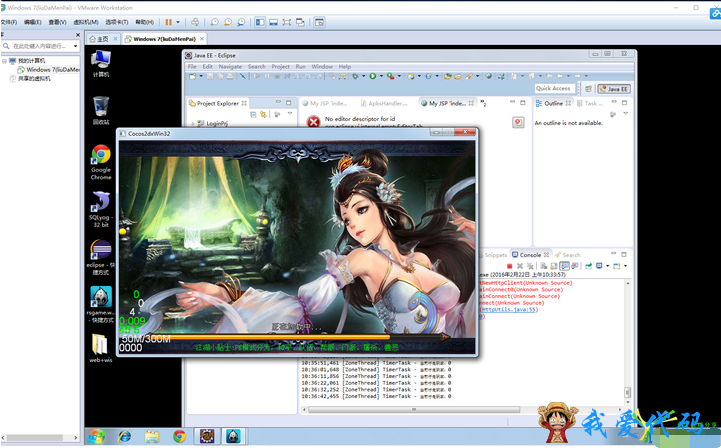
Task: Click the Eclipse Run toolbar button
Action: 372,76
